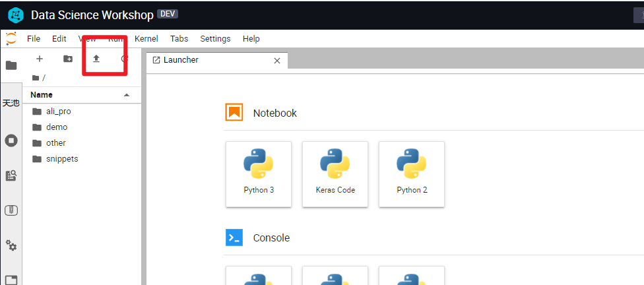Launch Python 3 notebook card
644x285 pixels.
point(259,174)
